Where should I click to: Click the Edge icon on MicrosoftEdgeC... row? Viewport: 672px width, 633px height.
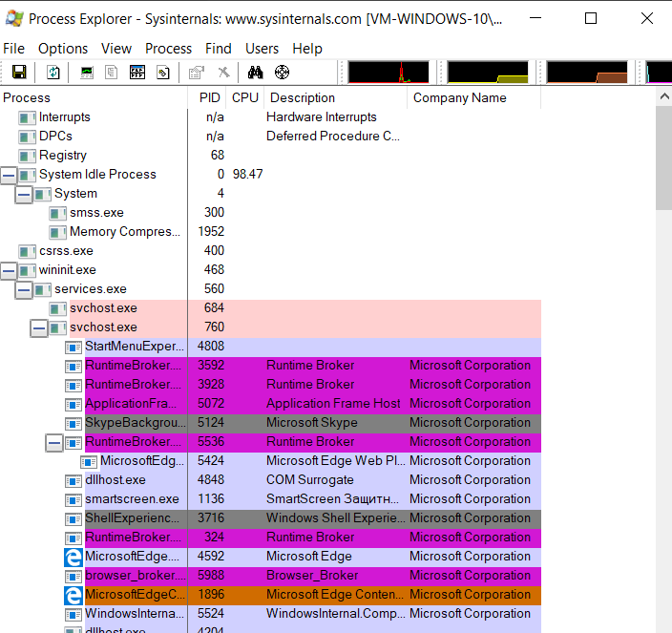(73, 595)
